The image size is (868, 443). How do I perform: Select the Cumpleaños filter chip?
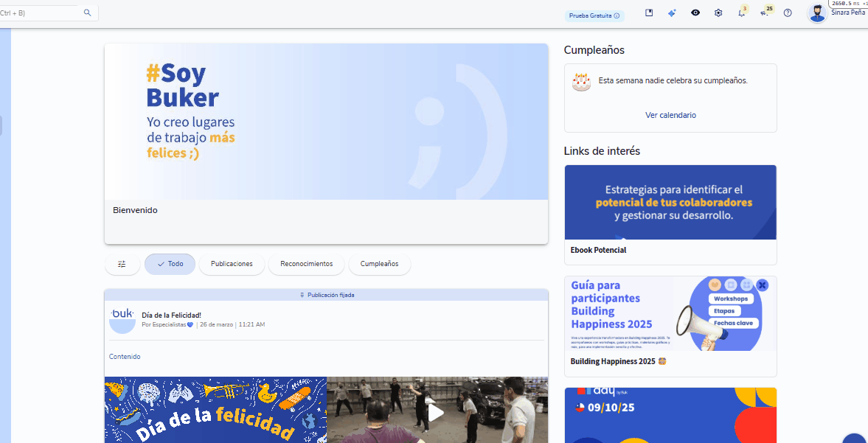(379, 264)
